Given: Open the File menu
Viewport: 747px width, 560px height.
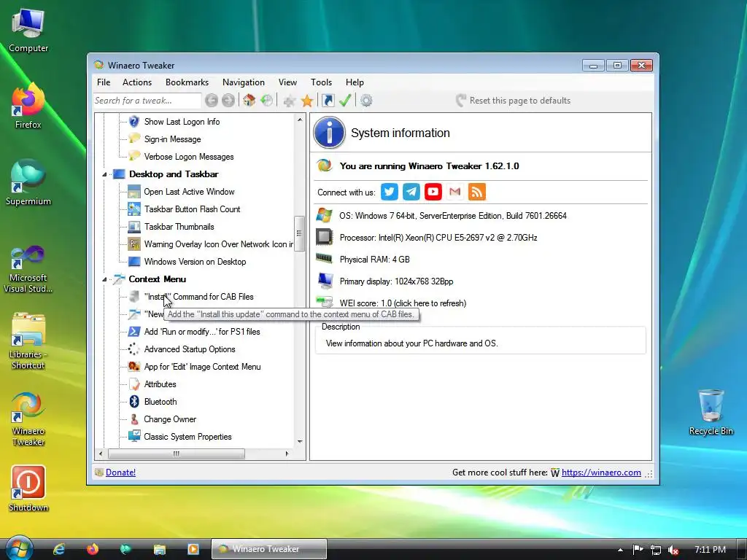Looking at the screenshot, I should point(104,82).
